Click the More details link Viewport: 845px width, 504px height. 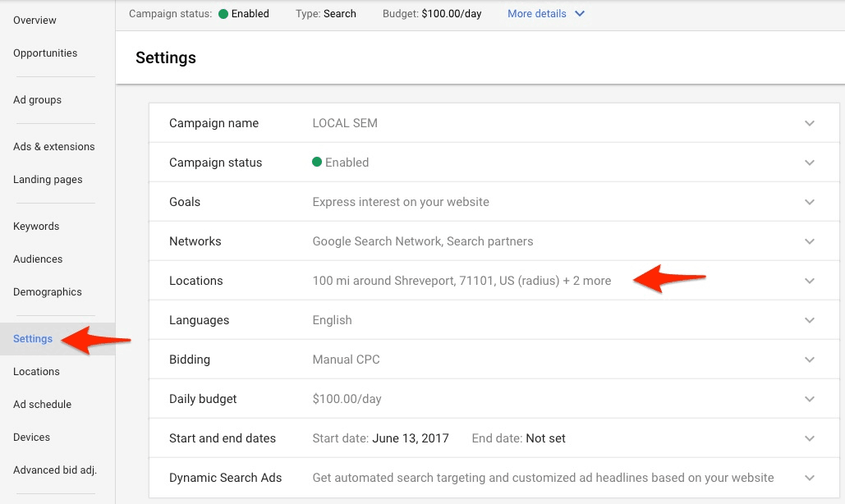(x=536, y=14)
